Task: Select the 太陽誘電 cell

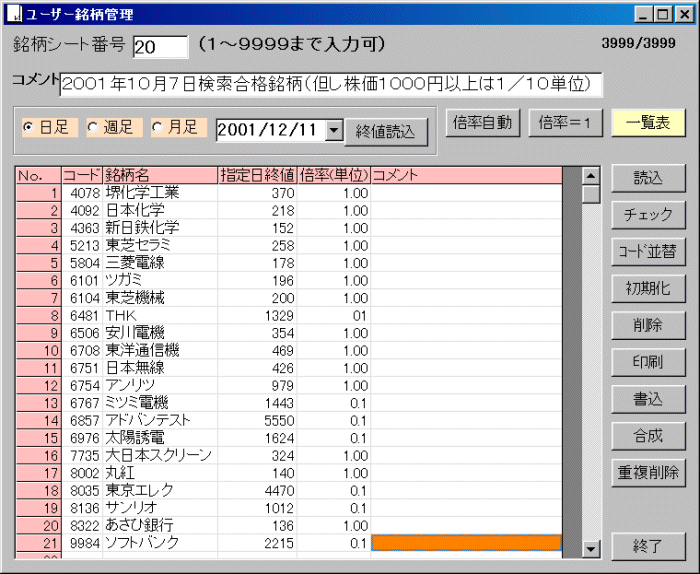Action: click(160, 438)
